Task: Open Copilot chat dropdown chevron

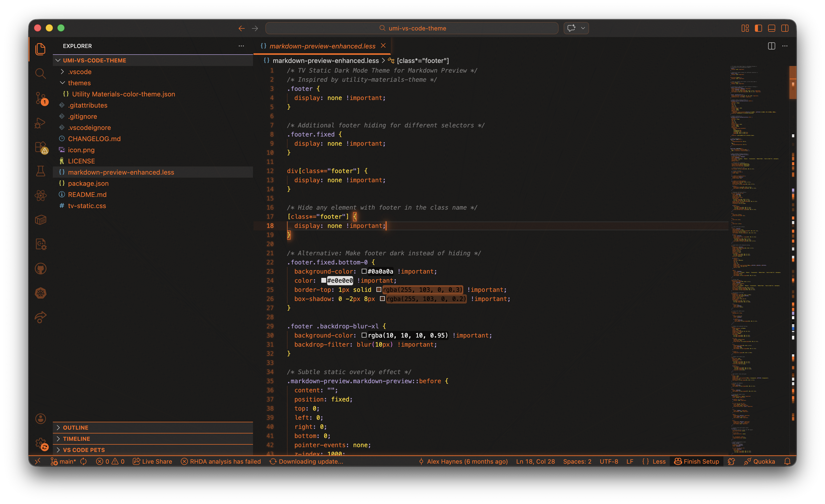Action: (583, 28)
